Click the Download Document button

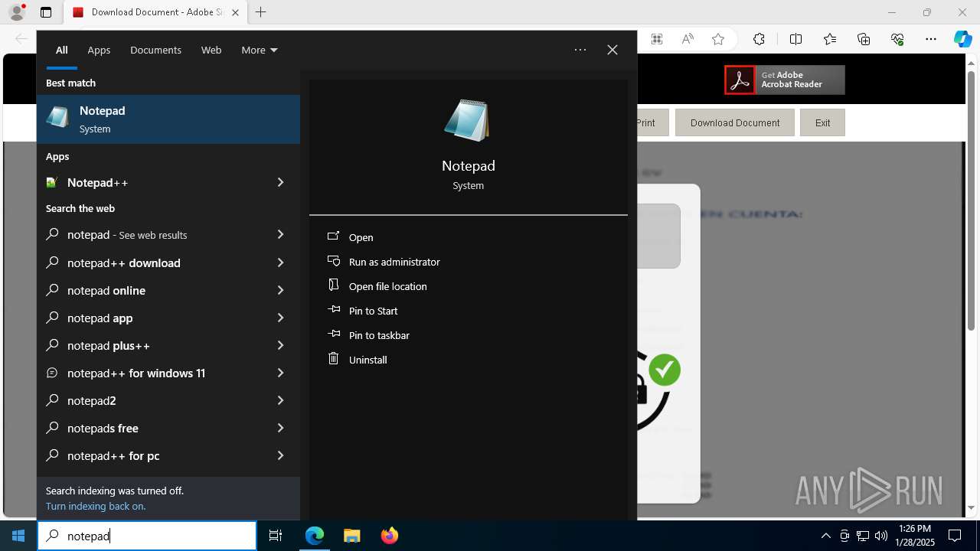735,122
